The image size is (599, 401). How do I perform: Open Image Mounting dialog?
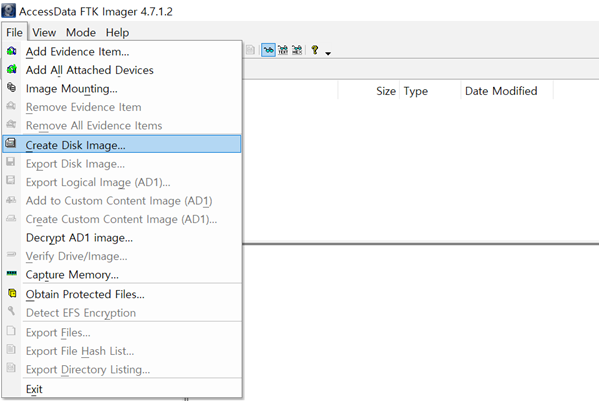pos(122,89)
